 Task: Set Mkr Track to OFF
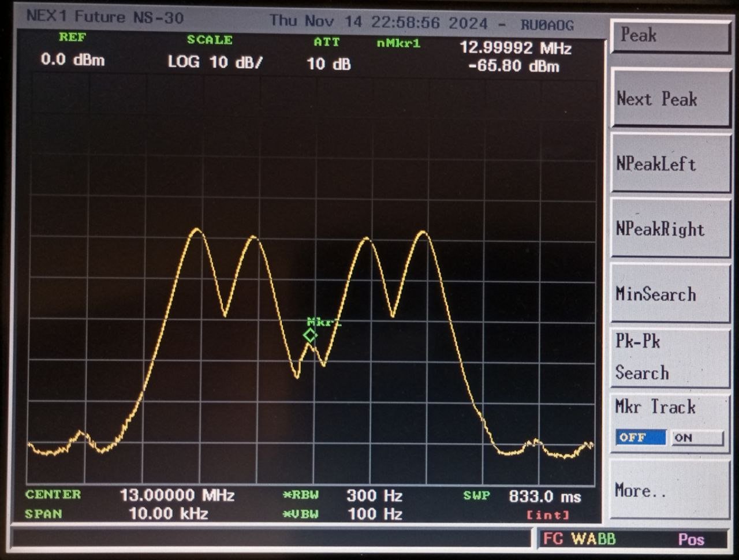640,438
